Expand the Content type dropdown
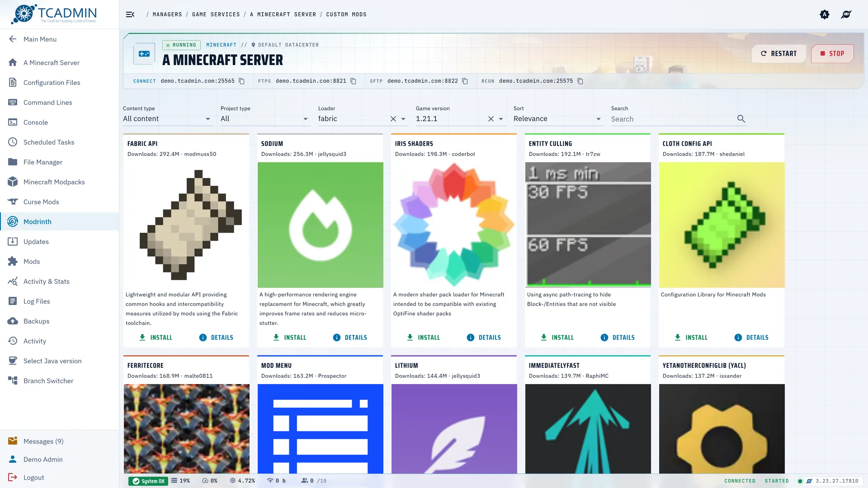The image size is (868, 488). 167,119
